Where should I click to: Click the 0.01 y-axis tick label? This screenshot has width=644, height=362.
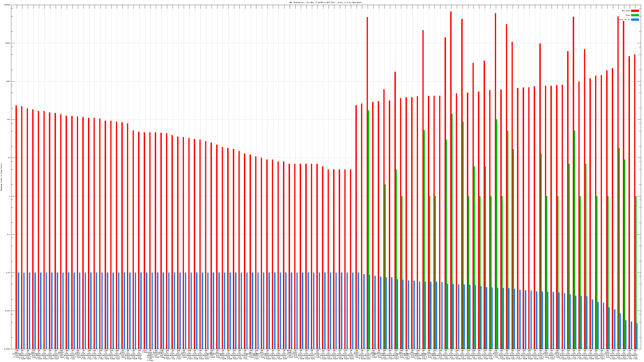[x=8, y=273]
